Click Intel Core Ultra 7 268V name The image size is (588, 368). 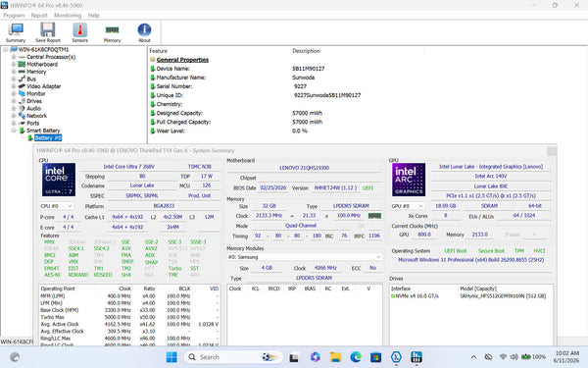tap(129, 167)
